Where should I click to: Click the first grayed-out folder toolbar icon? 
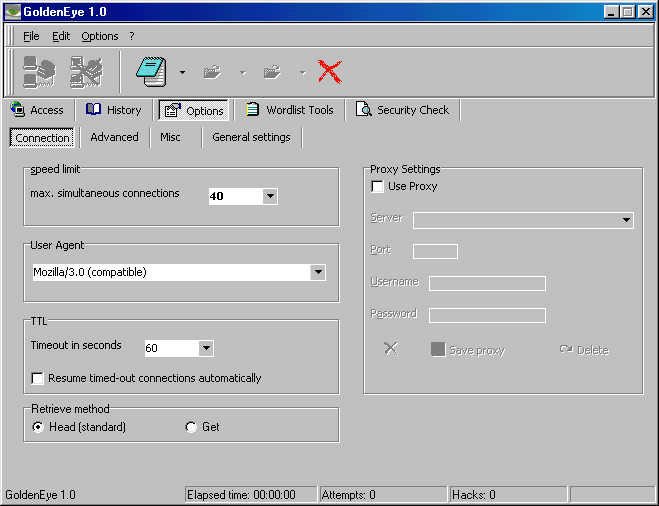[x=212, y=72]
